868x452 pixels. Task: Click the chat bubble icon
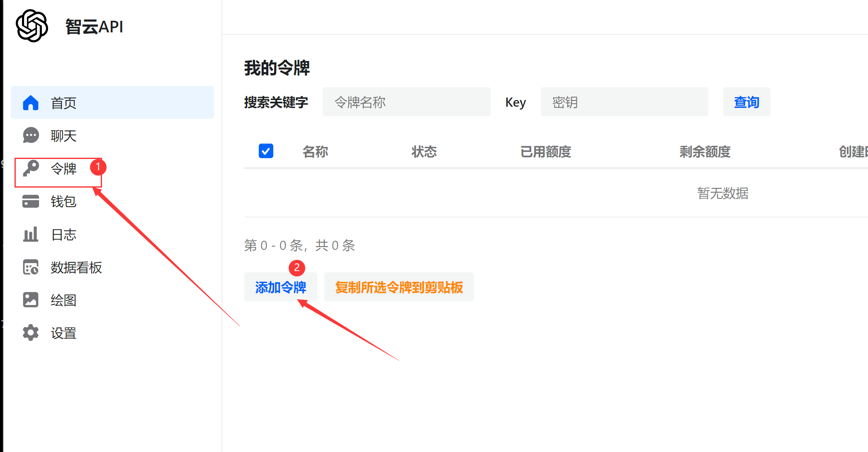31,135
